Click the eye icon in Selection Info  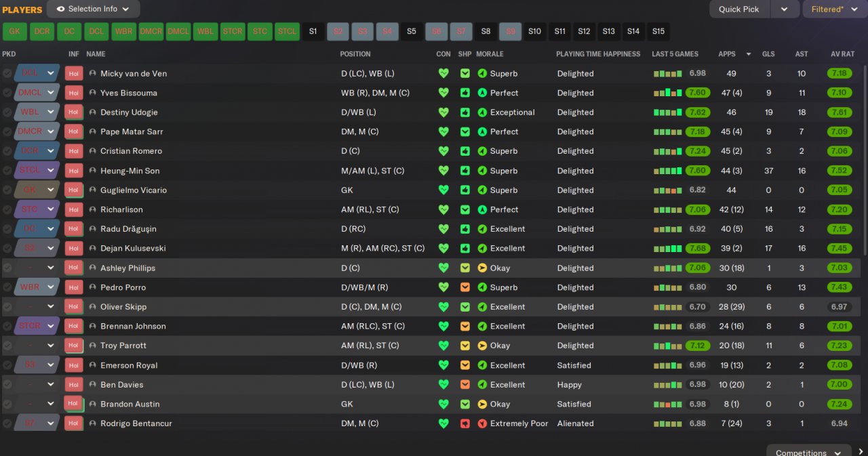coord(61,9)
